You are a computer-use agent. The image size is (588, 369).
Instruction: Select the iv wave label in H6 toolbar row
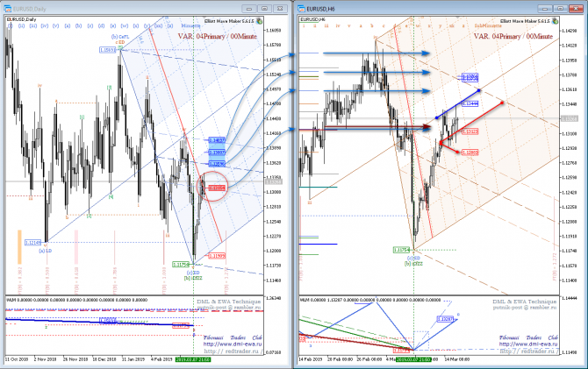pyautogui.click(x=338, y=25)
